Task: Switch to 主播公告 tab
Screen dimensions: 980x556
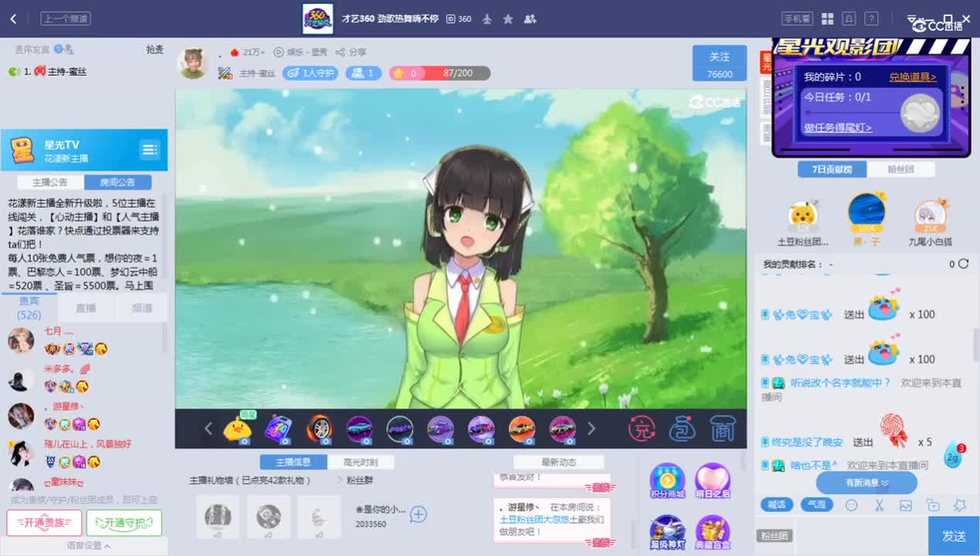Action: click(x=49, y=182)
